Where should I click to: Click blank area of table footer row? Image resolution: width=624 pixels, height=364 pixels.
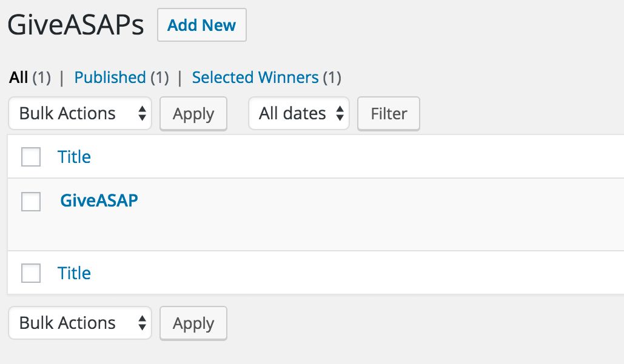[x=364, y=273]
